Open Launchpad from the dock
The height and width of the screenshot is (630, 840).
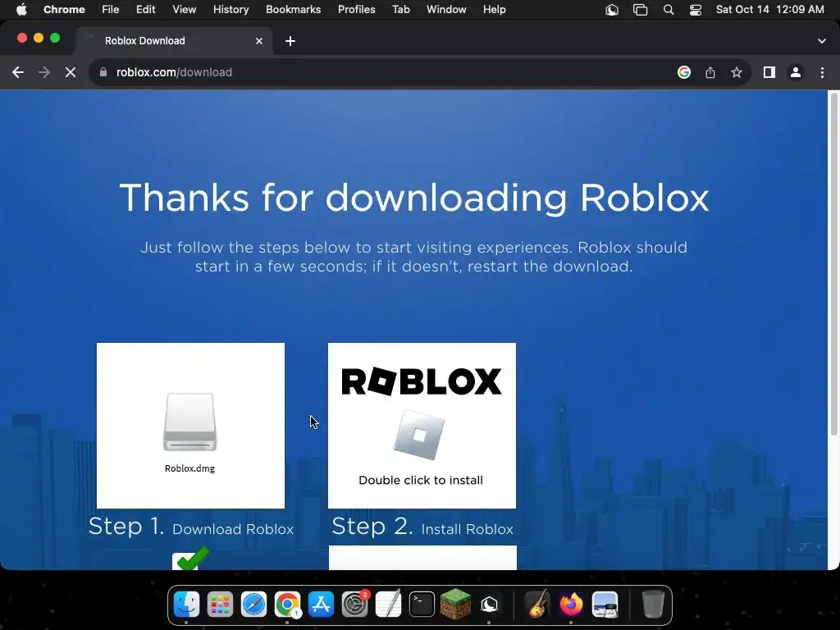click(x=220, y=605)
